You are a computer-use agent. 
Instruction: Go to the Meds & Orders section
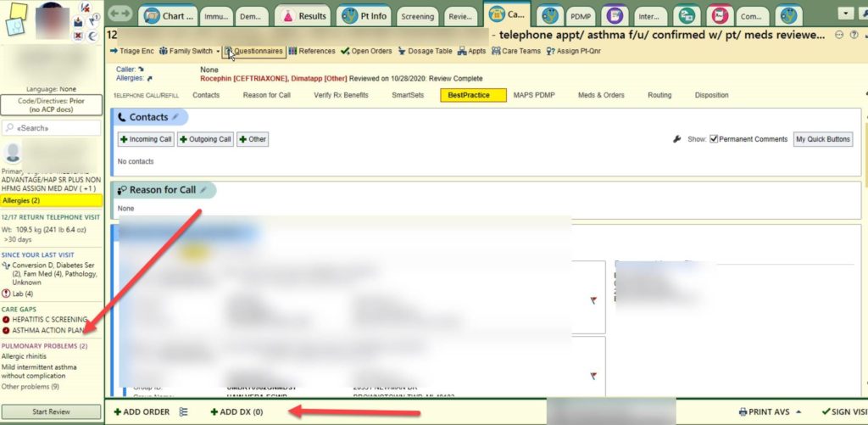[x=601, y=95]
